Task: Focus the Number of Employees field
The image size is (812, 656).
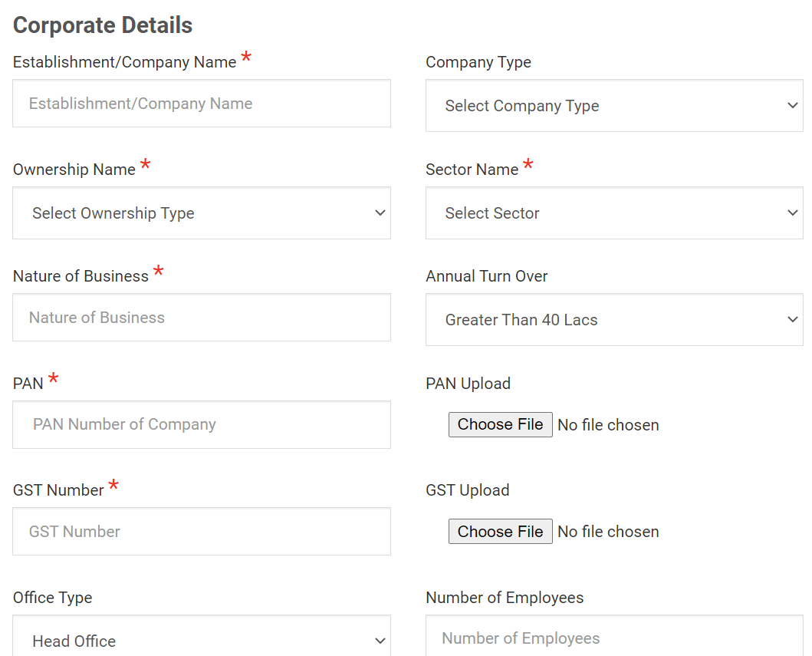Action: coord(613,638)
